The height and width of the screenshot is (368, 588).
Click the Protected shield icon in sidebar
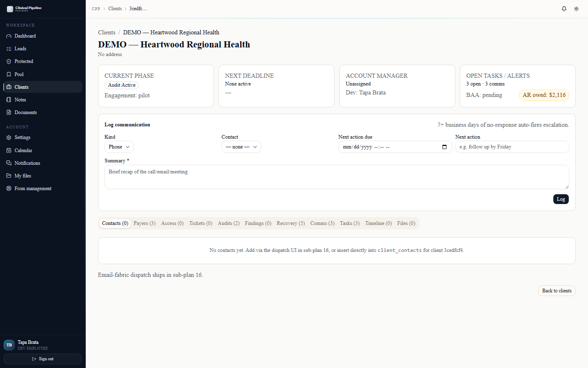click(x=9, y=61)
